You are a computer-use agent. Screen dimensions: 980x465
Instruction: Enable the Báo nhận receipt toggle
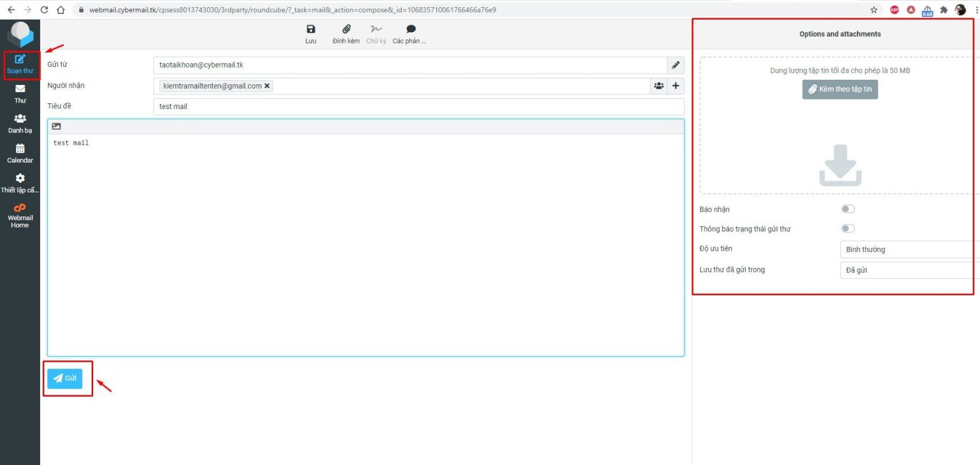point(848,209)
